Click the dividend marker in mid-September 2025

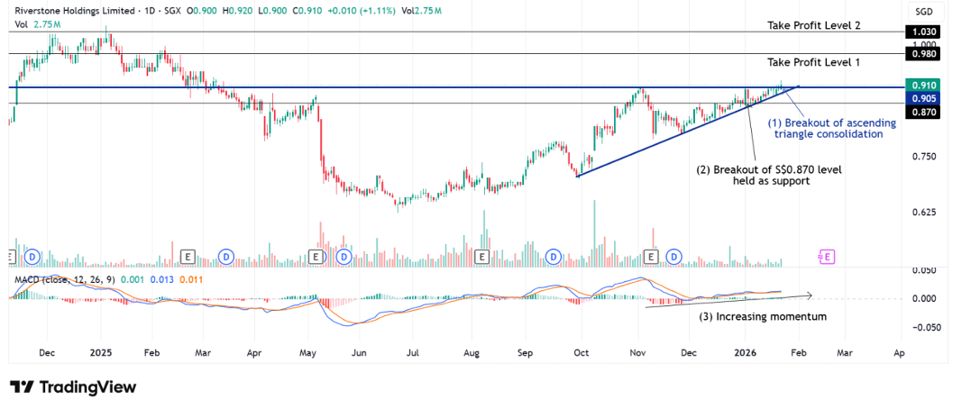553,257
